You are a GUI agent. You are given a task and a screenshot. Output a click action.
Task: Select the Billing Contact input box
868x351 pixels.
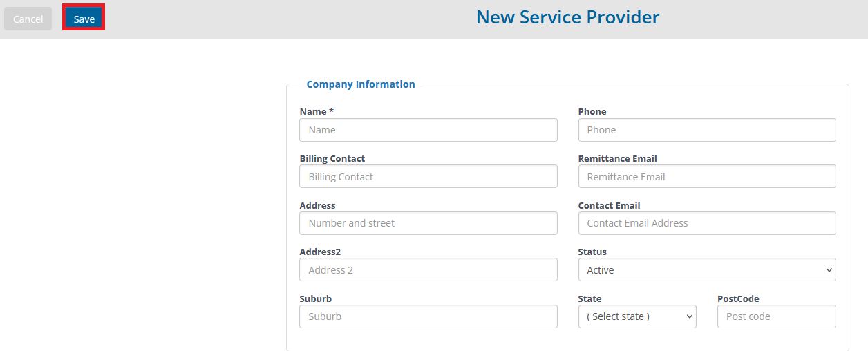428,176
